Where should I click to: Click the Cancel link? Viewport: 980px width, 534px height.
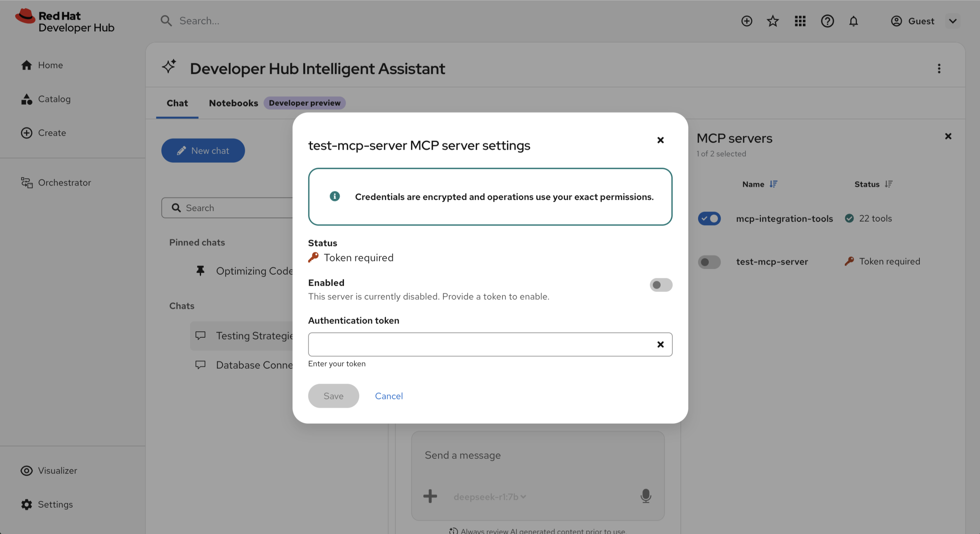tap(388, 396)
